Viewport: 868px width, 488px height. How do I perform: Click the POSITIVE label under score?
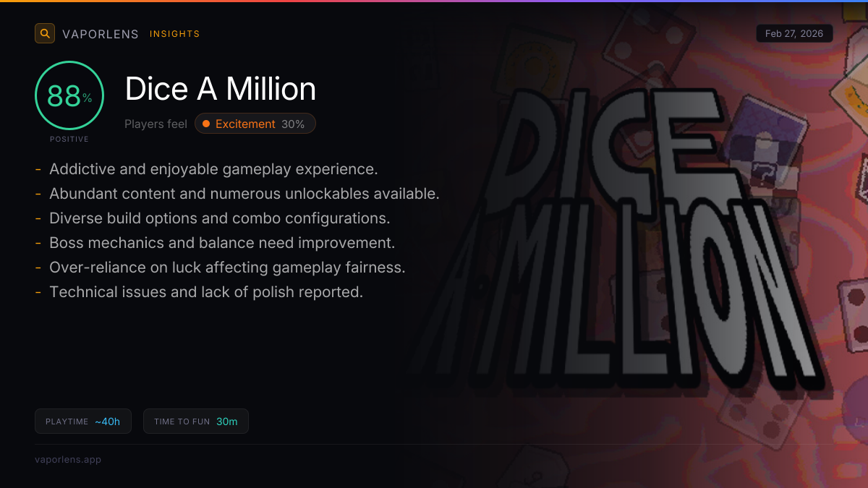69,139
